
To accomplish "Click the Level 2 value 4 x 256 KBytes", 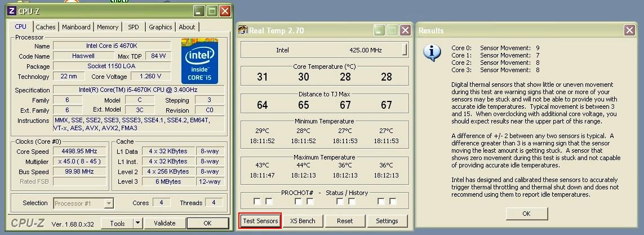I will [168, 172].
